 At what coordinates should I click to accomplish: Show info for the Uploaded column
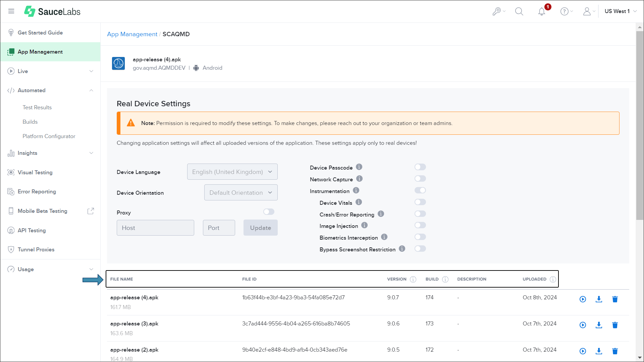(553, 280)
